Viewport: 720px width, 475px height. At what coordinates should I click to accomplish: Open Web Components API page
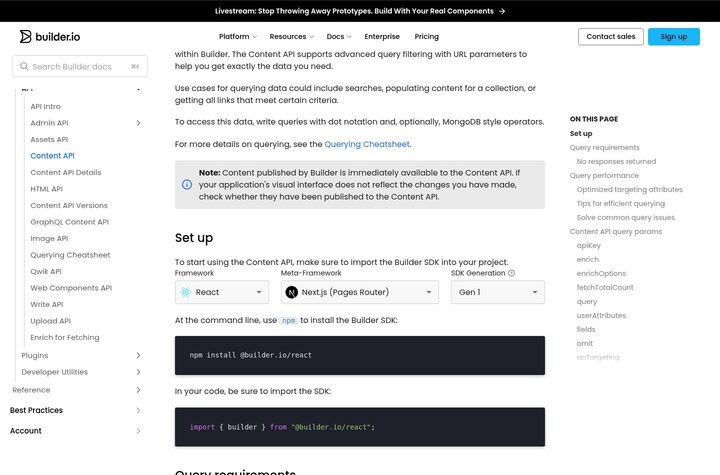tap(71, 288)
